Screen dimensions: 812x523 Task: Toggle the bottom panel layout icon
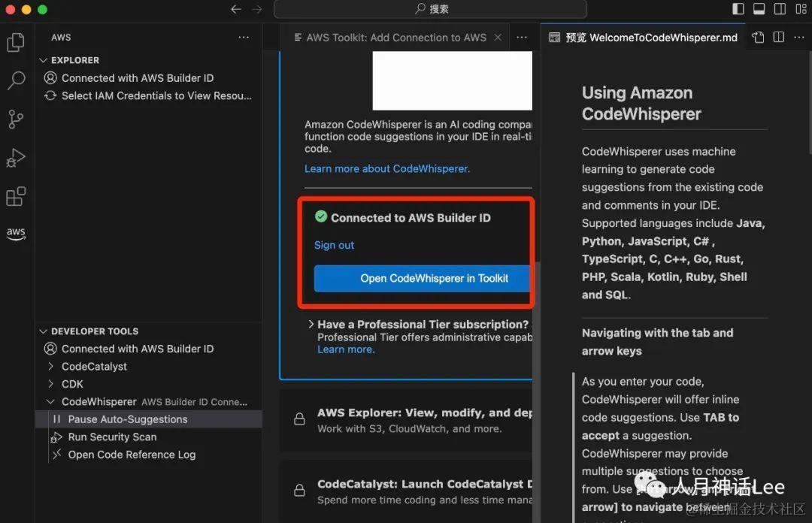point(759,9)
